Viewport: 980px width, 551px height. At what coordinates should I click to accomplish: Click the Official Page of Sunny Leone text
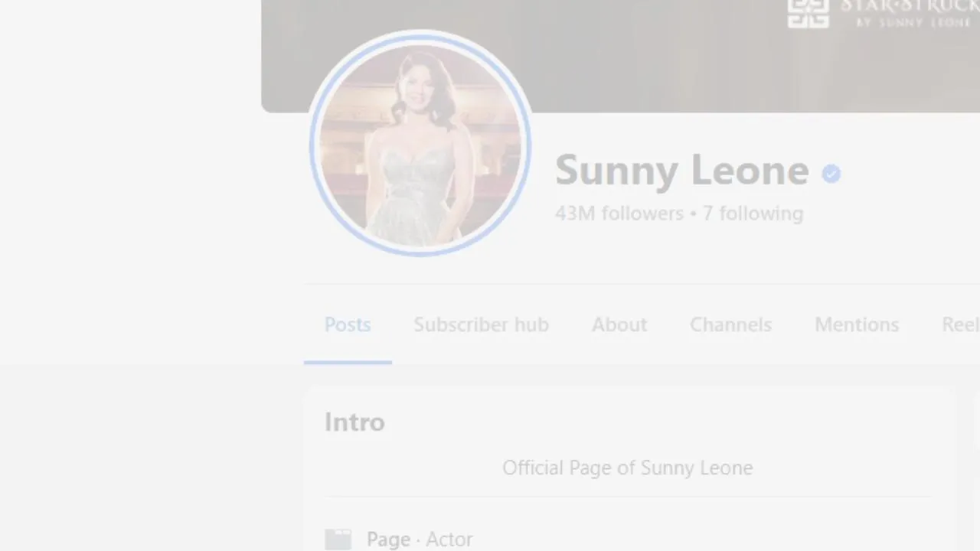(628, 468)
